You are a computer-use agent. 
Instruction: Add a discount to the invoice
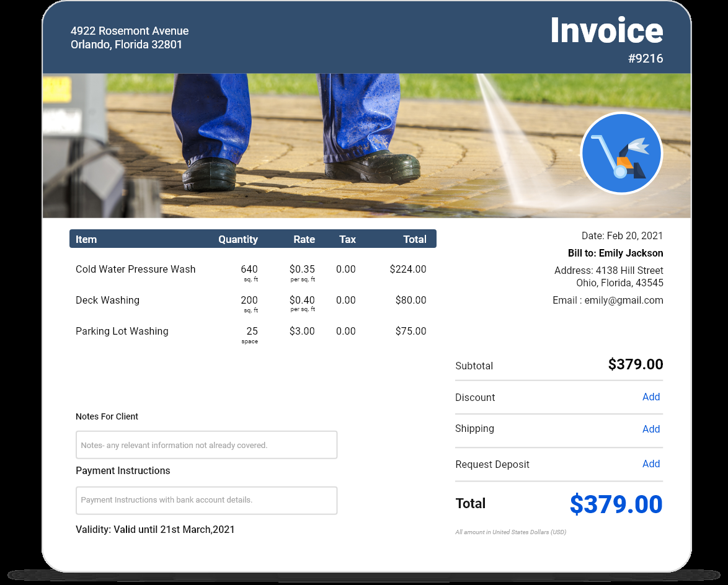point(651,397)
